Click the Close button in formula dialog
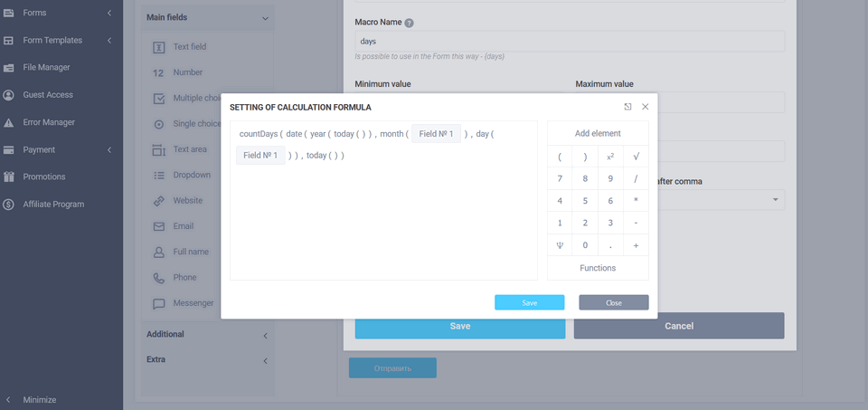The height and width of the screenshot is (410, 868). point(614,302)
